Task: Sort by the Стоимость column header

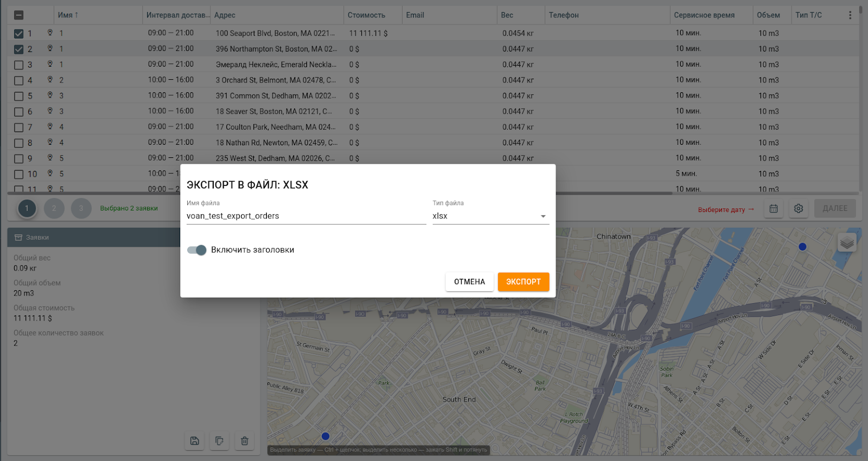Action: click(x=366, y=15)
